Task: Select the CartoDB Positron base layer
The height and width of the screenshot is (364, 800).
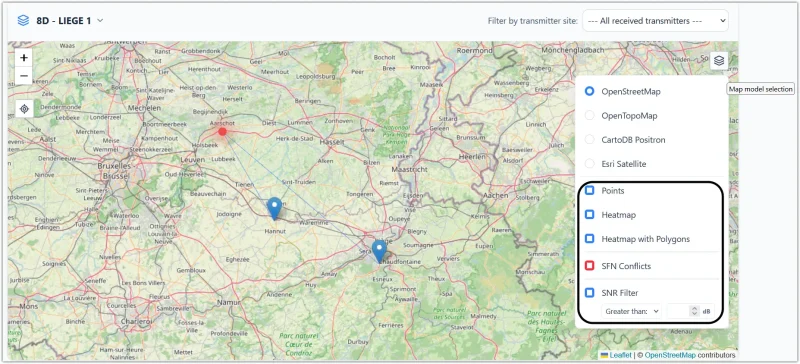Action: [x=589, y=139]
